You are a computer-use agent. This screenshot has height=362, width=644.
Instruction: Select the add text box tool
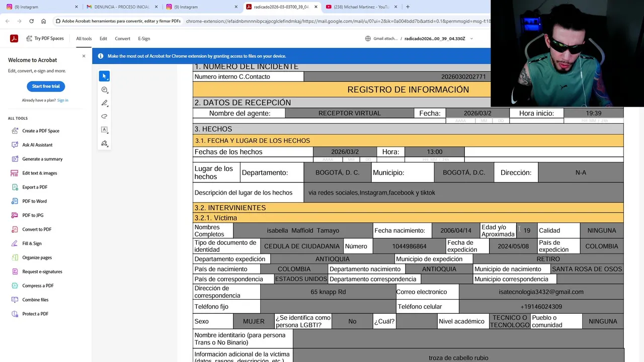[x=104, y=130]
